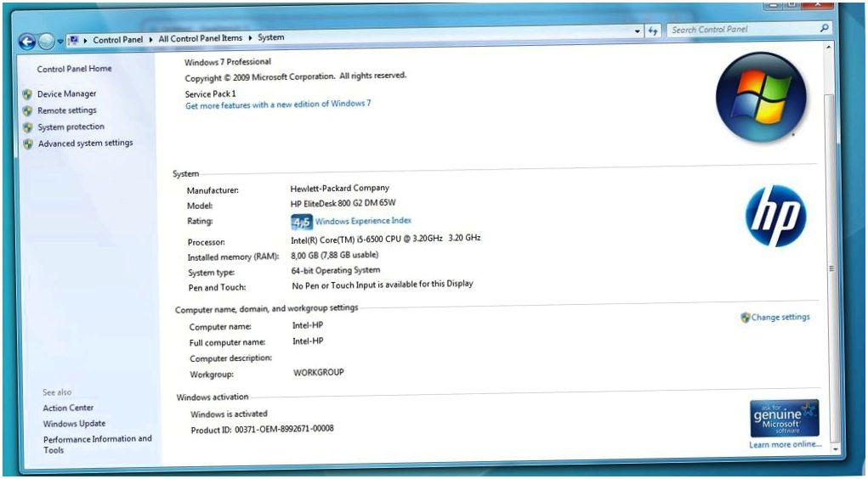This screenshot has height=479, width=868.
Task: Open Control Panel Home
Action: coord(74,69)
